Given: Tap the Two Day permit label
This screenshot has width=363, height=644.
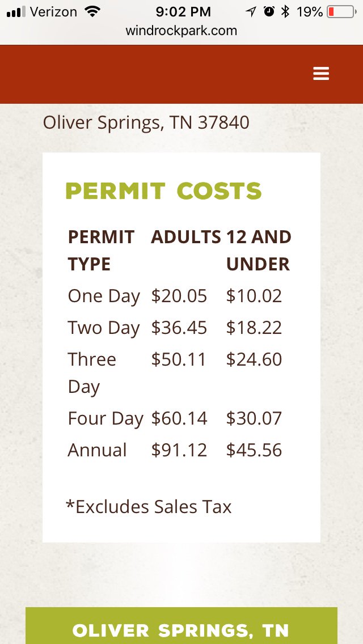Looking at the screenshot, I should 104,328.
